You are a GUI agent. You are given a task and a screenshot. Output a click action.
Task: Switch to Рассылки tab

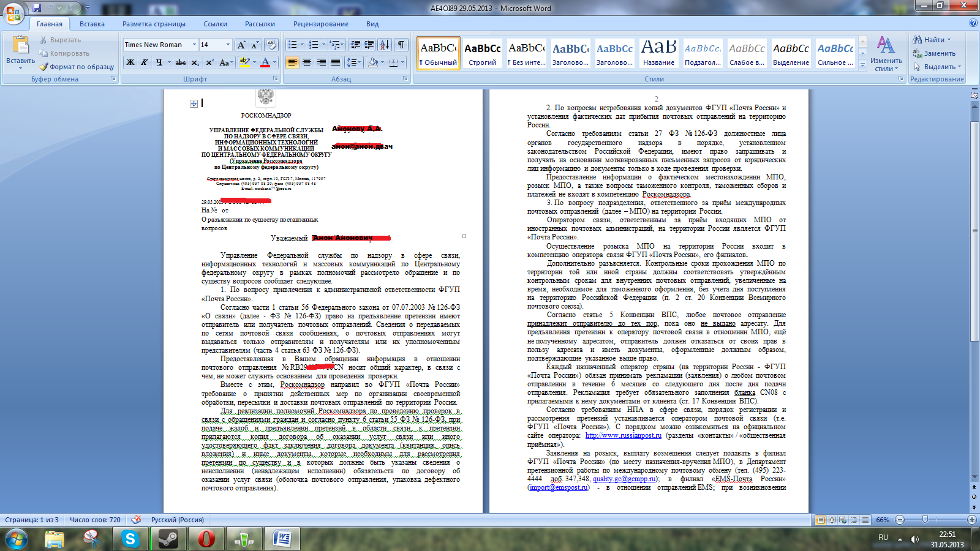click(260, 24)
